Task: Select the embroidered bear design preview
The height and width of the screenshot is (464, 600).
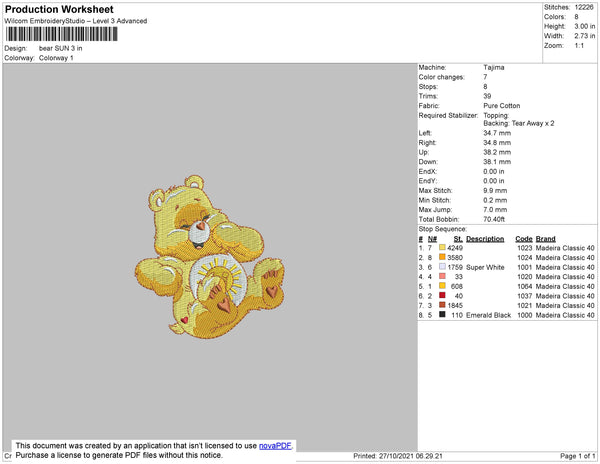Action: [x=210, y=257]
